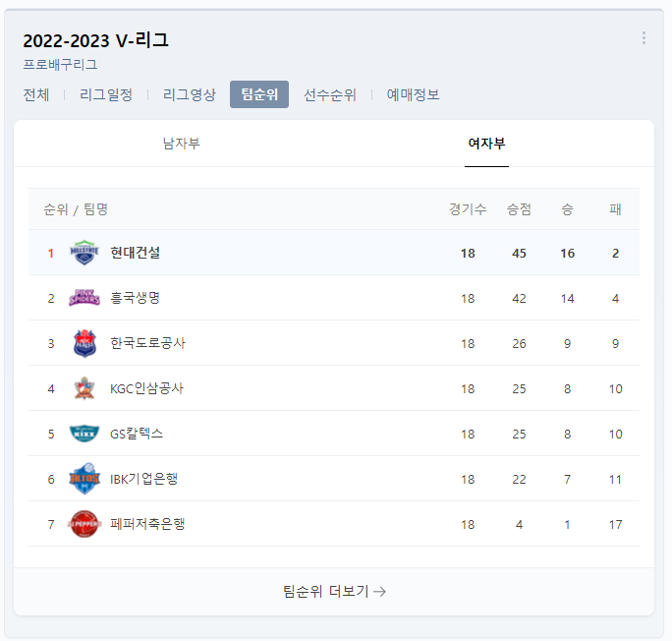Click 현대건설's wins value 16
Viewport: 672px width, 641px height.
568,253
